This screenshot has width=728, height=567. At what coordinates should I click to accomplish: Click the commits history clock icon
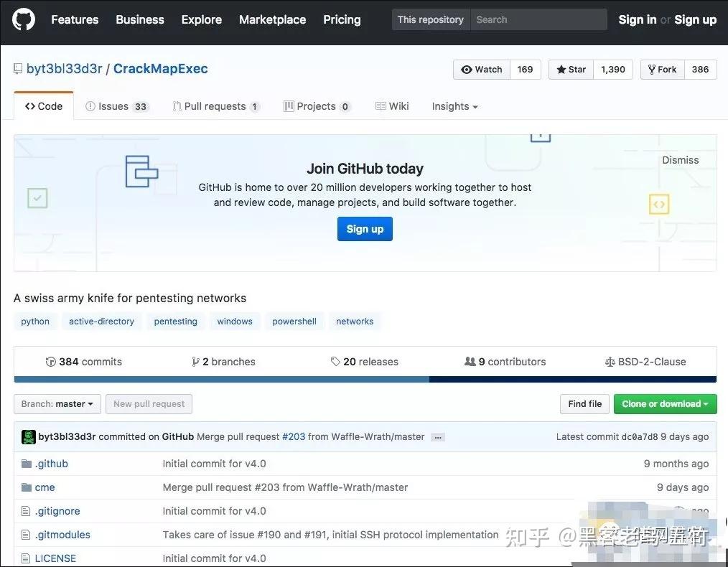(50, 362)
